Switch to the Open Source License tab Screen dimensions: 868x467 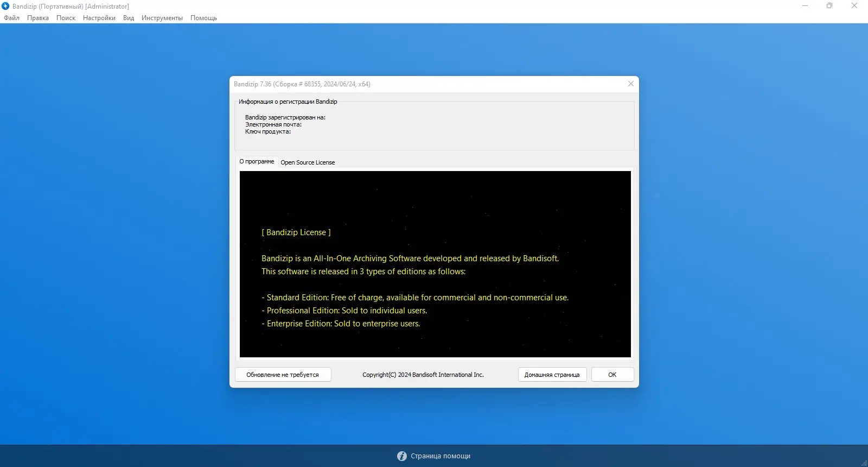click(308, 162)
